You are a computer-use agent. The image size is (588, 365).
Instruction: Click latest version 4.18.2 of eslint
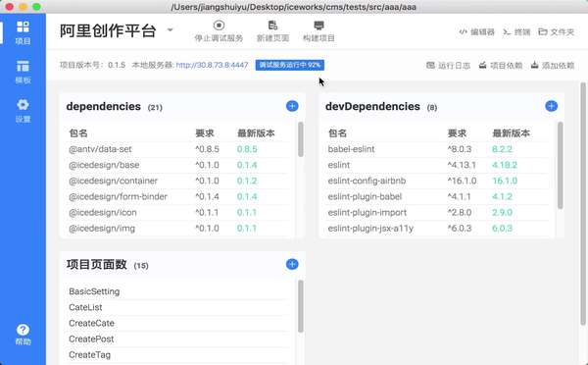[x=505, y=165]
